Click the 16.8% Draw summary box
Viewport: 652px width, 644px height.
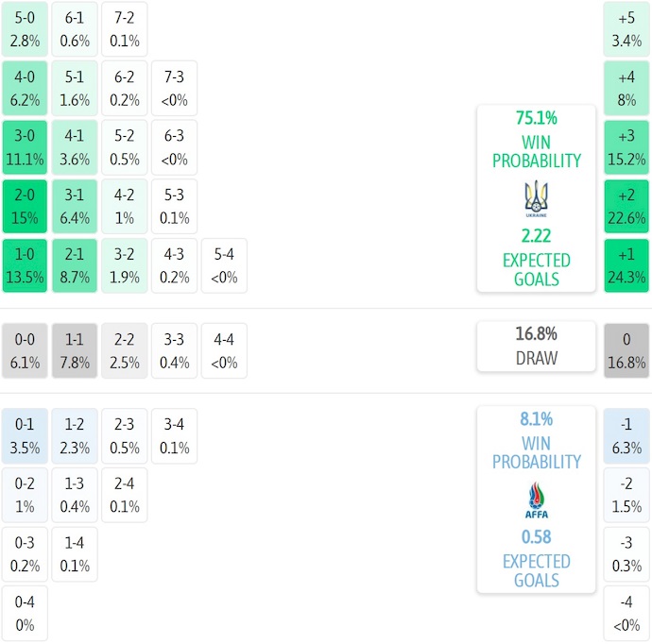(536, 346)
